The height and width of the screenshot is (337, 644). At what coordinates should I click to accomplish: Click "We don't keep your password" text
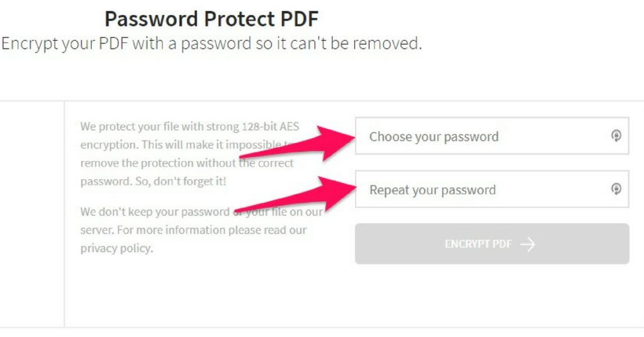coord(155,212)
